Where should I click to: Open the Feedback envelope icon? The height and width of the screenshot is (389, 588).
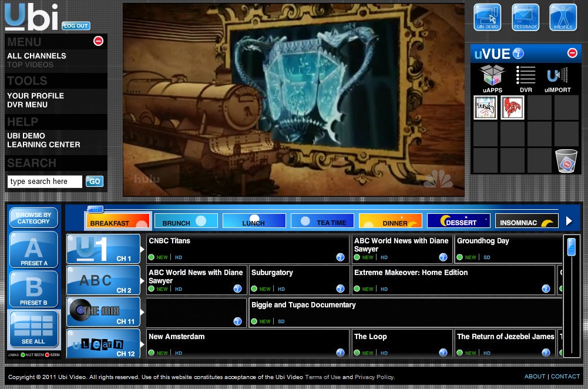tap(525, 17)
